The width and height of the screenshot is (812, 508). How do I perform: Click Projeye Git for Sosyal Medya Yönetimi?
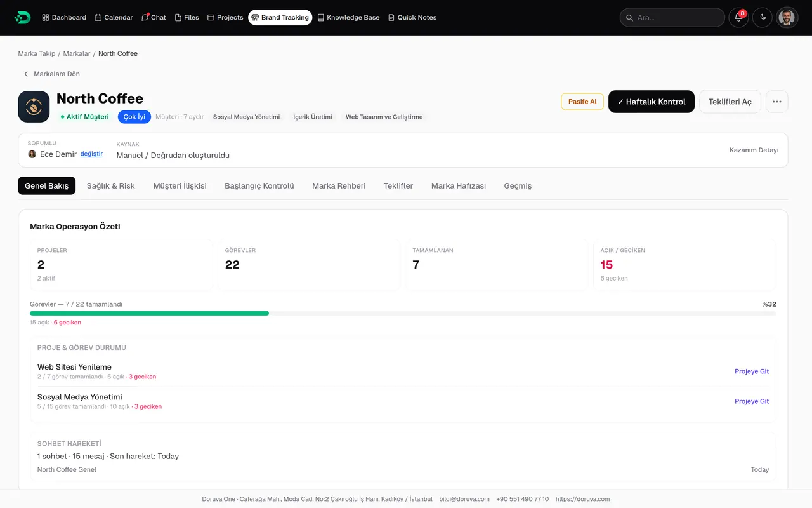(752, 401)
